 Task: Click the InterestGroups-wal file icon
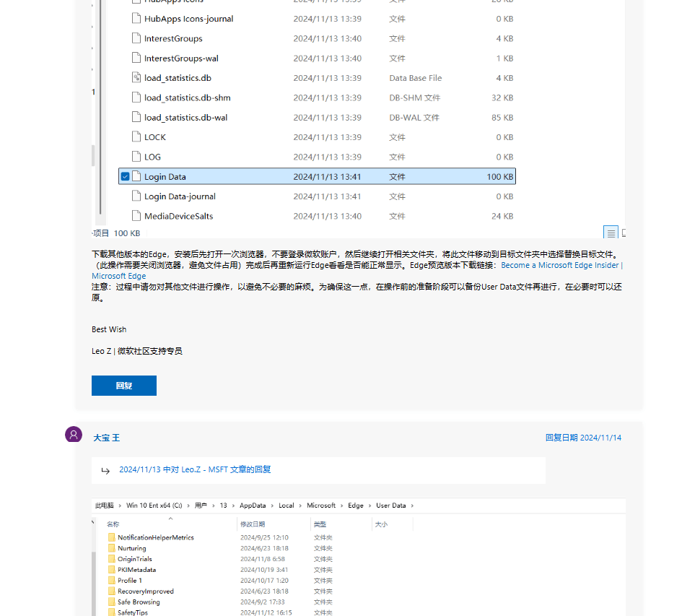click(x=136, y=58)
